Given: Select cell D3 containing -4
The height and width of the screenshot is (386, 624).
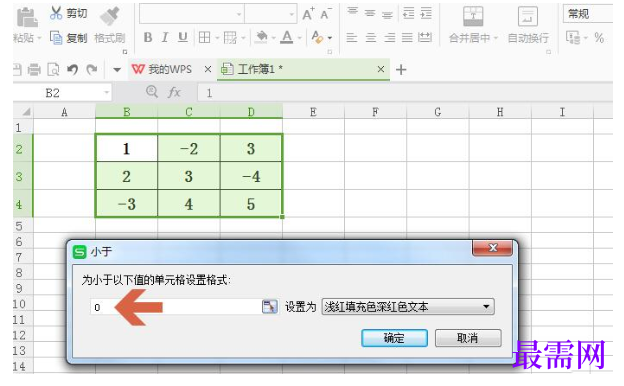Looking at the screenshot, I should 251,176.
